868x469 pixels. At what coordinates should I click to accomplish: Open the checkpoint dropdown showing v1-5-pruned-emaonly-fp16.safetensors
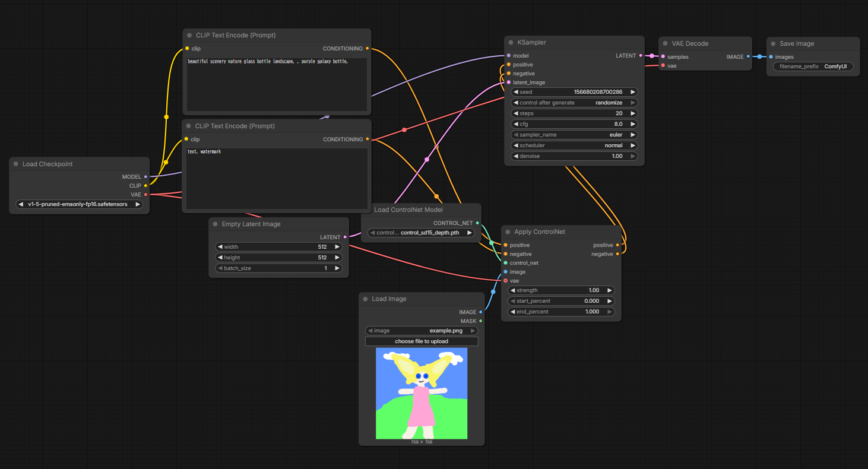point(79,204)
